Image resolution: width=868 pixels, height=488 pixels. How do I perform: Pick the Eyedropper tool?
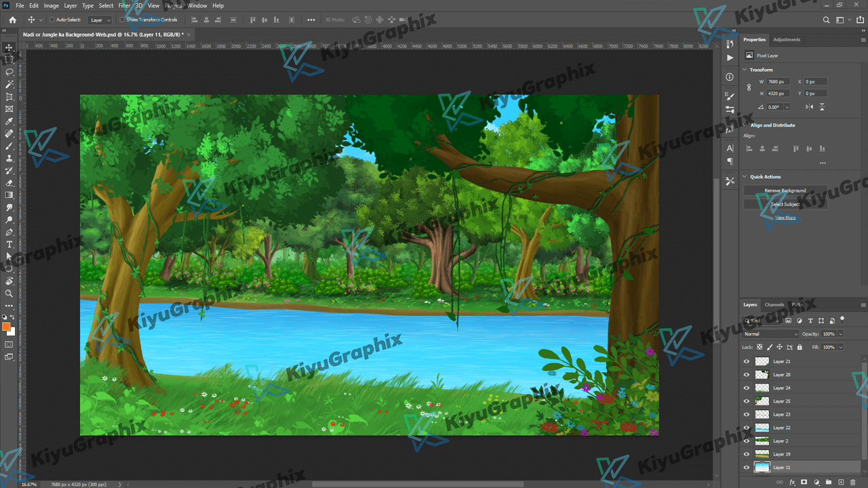tap(9, 121)
